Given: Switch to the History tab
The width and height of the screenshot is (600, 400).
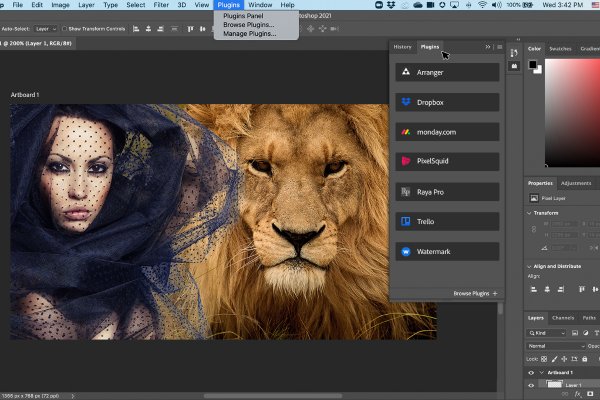Looking at the screenshot, I should click(403, 47).
